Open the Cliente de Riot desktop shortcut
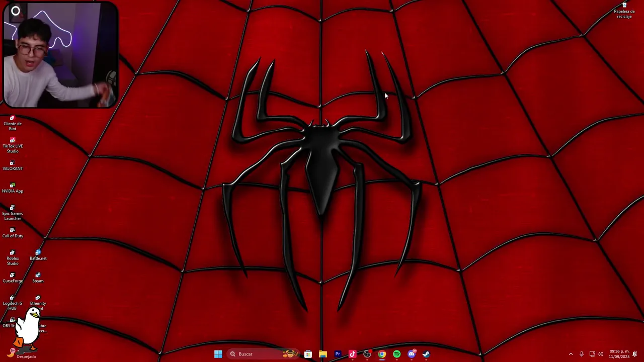This screenshot has height=362, width=644. coord(13,123)
